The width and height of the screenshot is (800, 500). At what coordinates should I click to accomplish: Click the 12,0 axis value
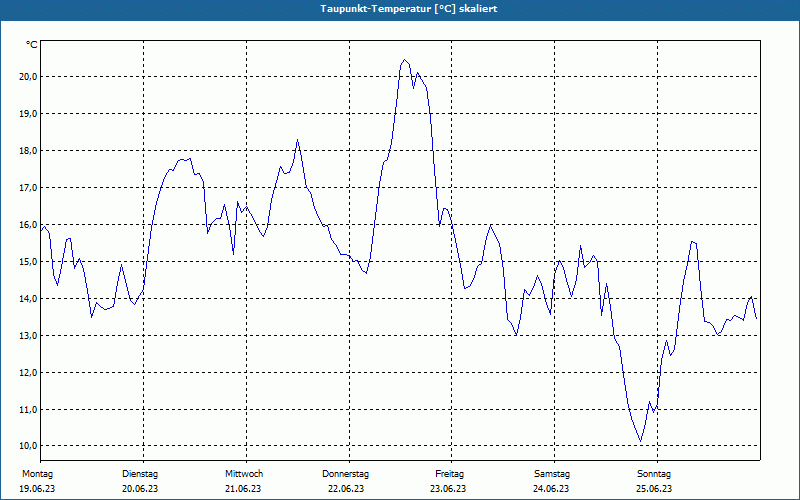click(x=28, y=373)
